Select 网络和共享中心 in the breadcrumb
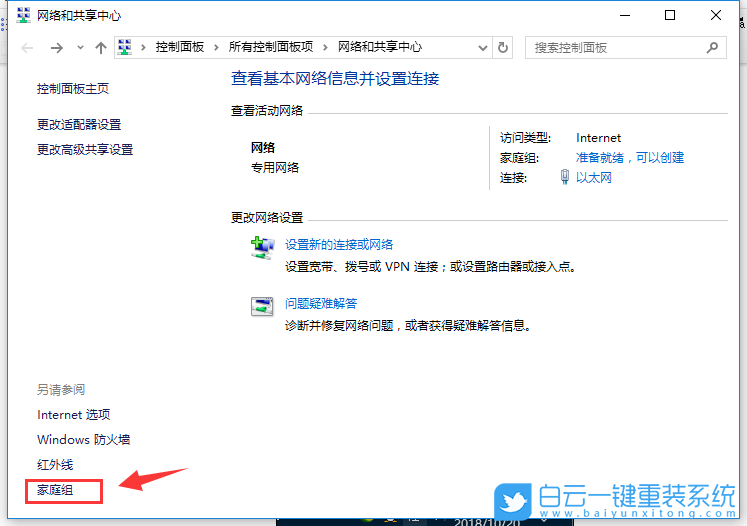 point(380,47)
